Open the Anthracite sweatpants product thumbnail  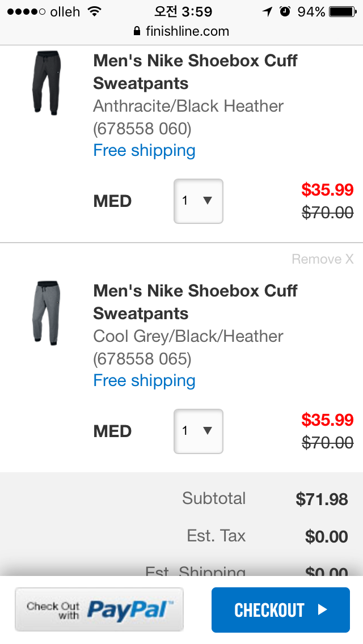[x=47, y=83]
